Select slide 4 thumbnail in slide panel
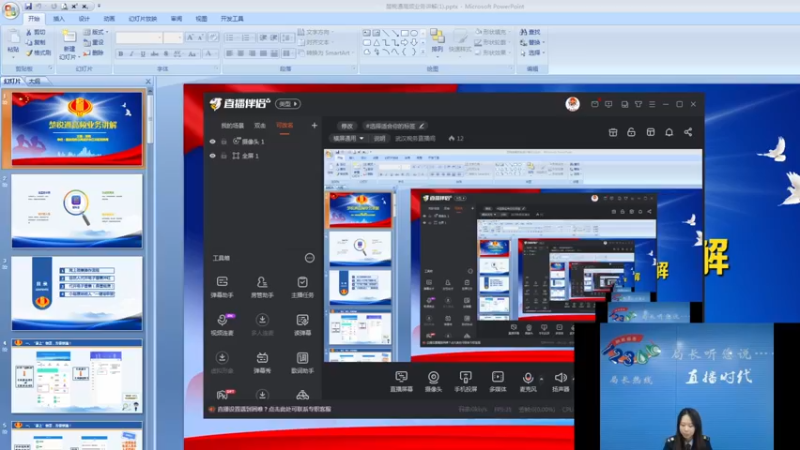This screenshot has height=450, width=800. 77,376
